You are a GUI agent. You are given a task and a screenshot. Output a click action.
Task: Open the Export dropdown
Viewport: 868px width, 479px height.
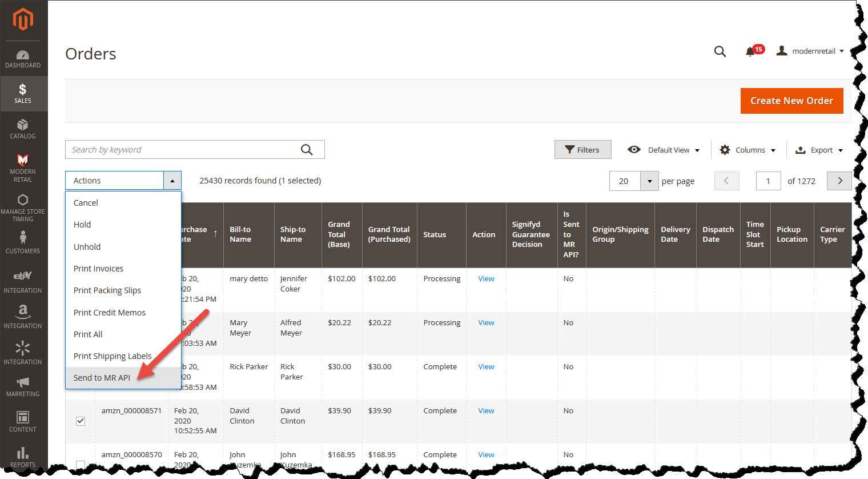(819, 150)
